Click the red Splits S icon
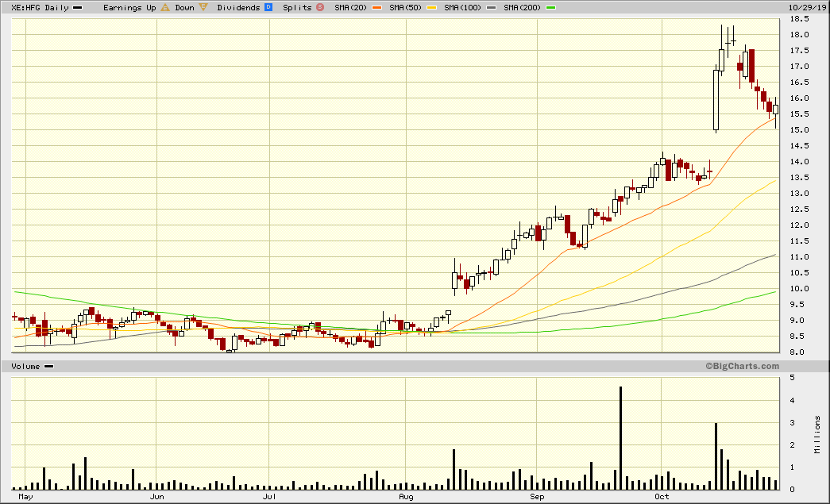The height and width of the screenshot is (504, 830). pos(320,7)
